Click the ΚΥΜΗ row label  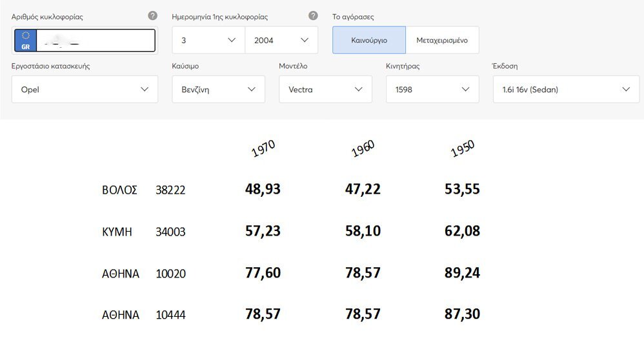[117, 232]
